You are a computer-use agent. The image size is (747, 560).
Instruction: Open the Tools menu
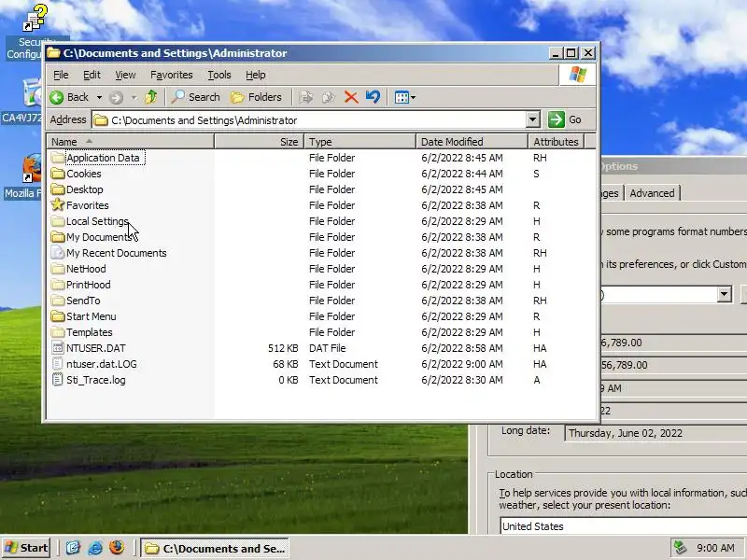coord(219,75)
